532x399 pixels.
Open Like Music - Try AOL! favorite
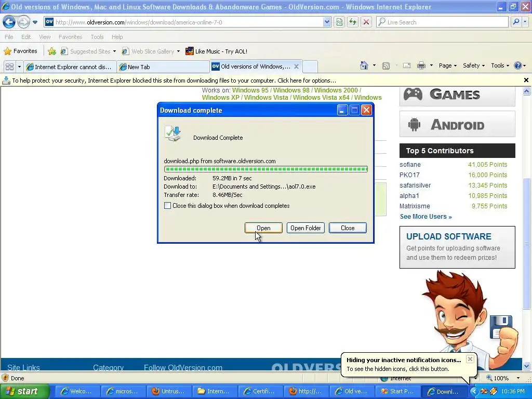point(217,51)
